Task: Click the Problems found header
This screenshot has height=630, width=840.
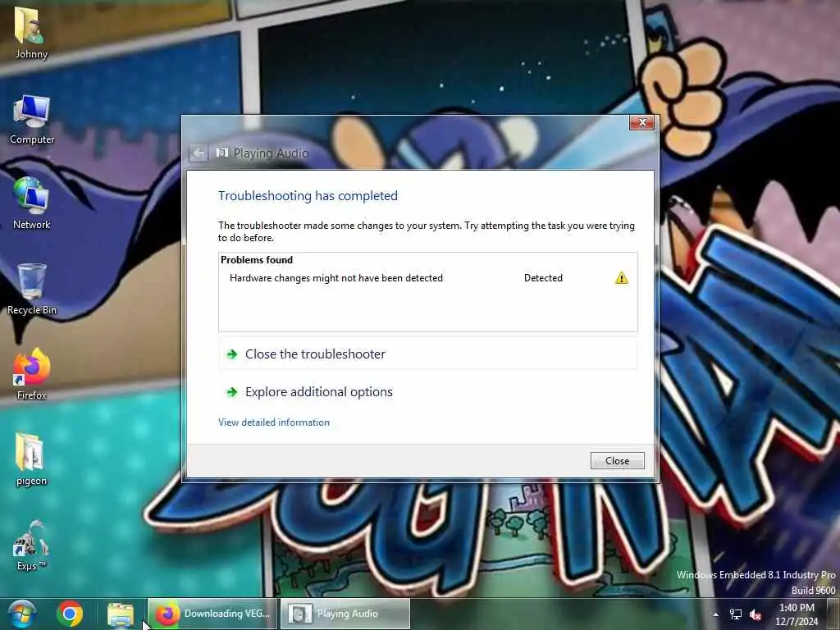Action: click(257, 260)
